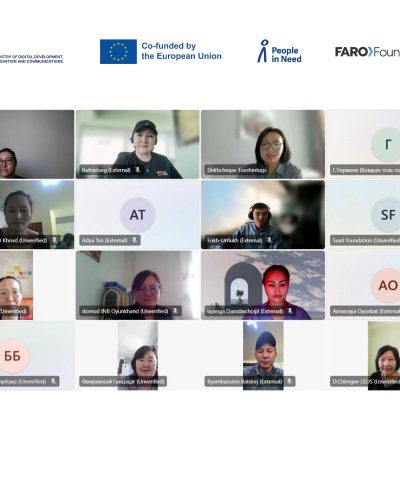400x500 pixels.
Task: Open Delgerchinjav Tuvshintugs video tile
Action: [x=263, y=144]
